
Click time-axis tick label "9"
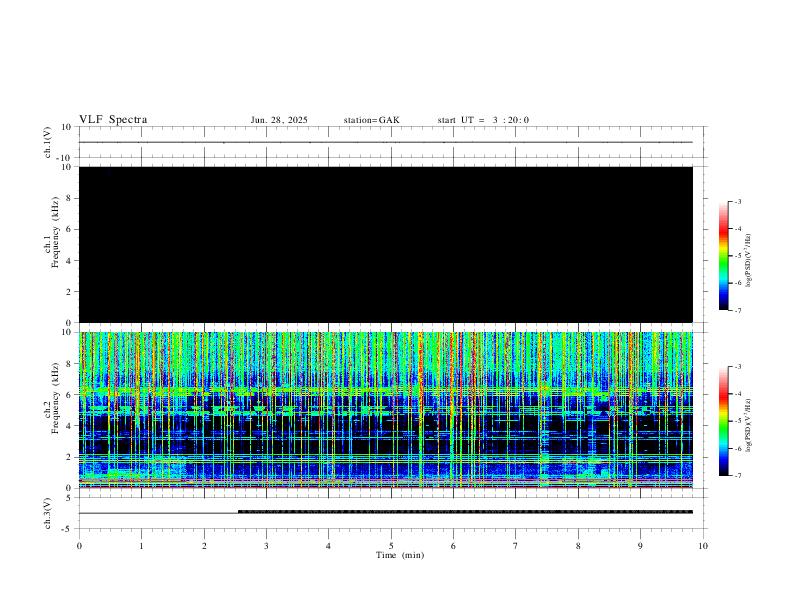(640, 546)
